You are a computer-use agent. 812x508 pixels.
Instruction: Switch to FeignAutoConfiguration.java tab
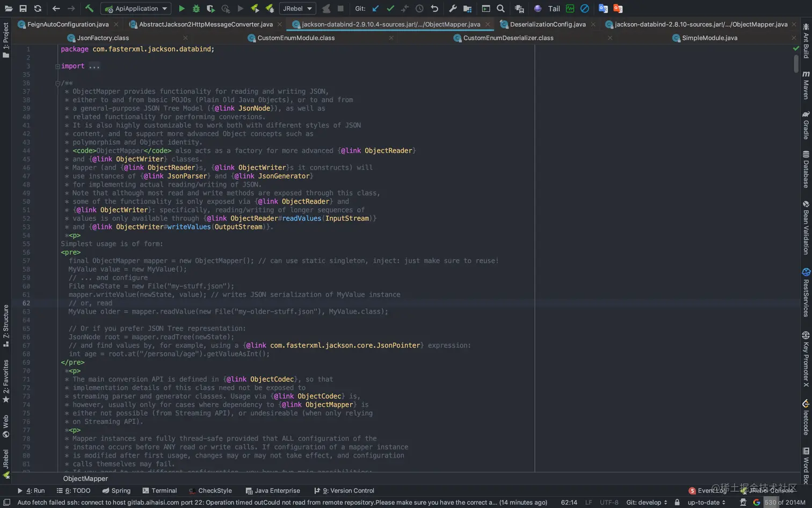point(68,24)
